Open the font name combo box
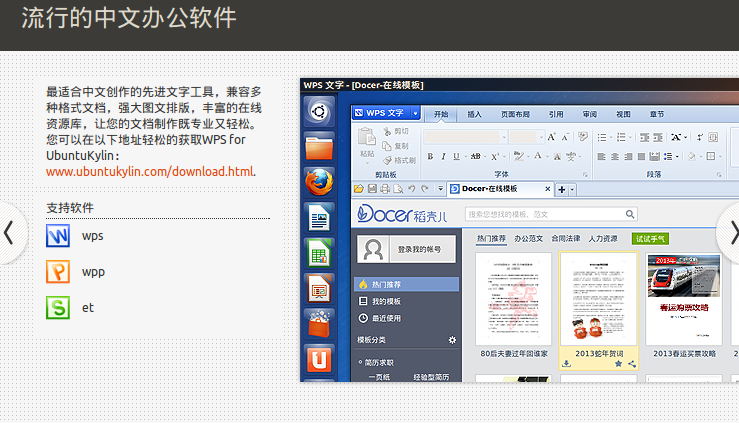The image size is (739, 423). pyautogui.click(x=465, y=137)
